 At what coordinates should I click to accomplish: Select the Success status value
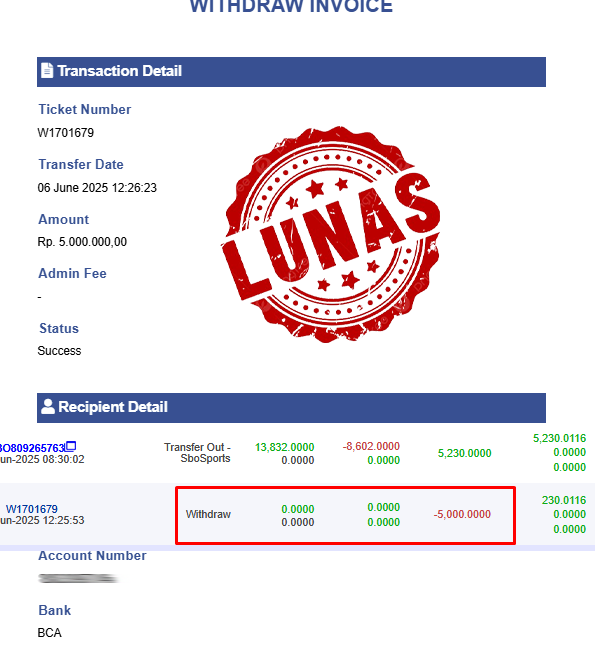59,351
